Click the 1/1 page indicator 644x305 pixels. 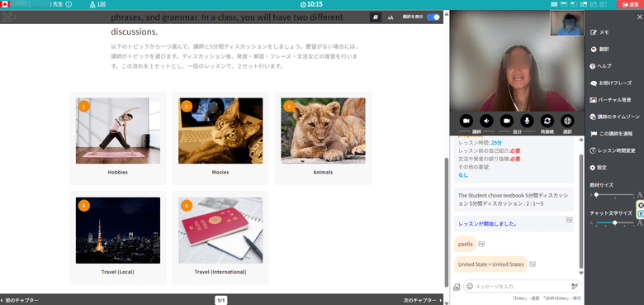221,301
